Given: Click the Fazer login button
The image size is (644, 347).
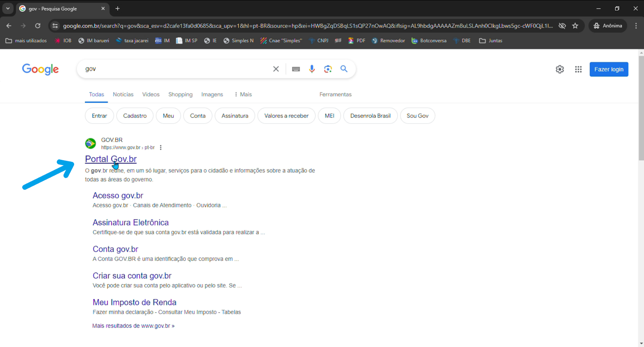Looking at the screenshot, I should [x=609, y=69].
